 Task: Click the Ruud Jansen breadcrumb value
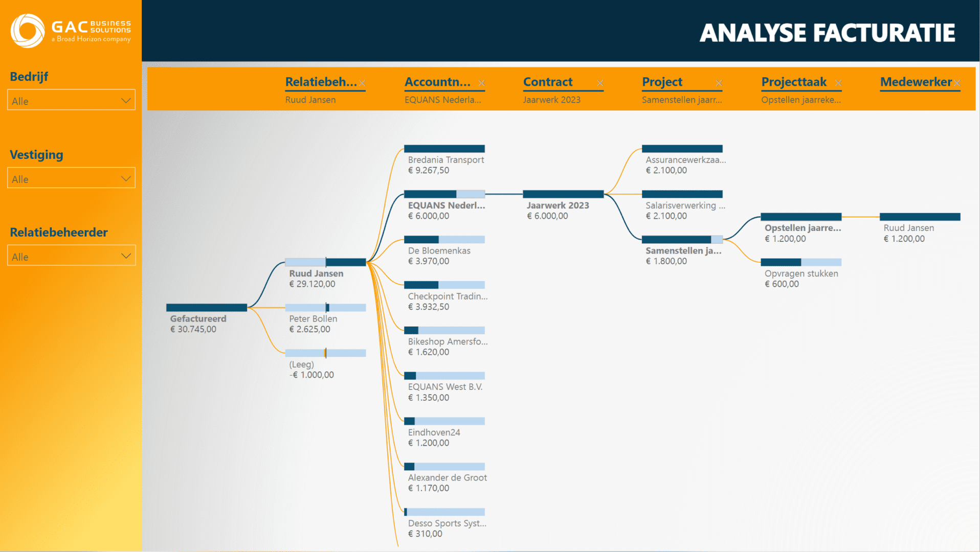310,100
